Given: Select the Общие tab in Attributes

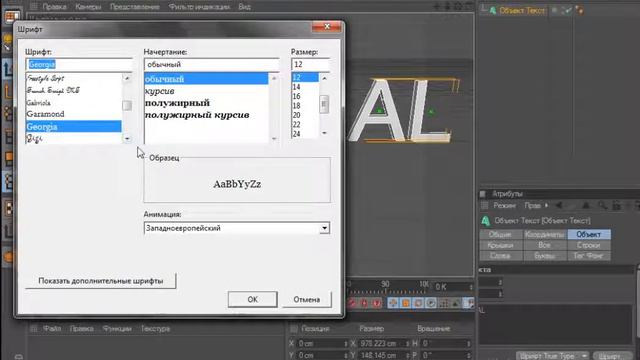Looking at the screenshot, I should (x=500, y=234).
